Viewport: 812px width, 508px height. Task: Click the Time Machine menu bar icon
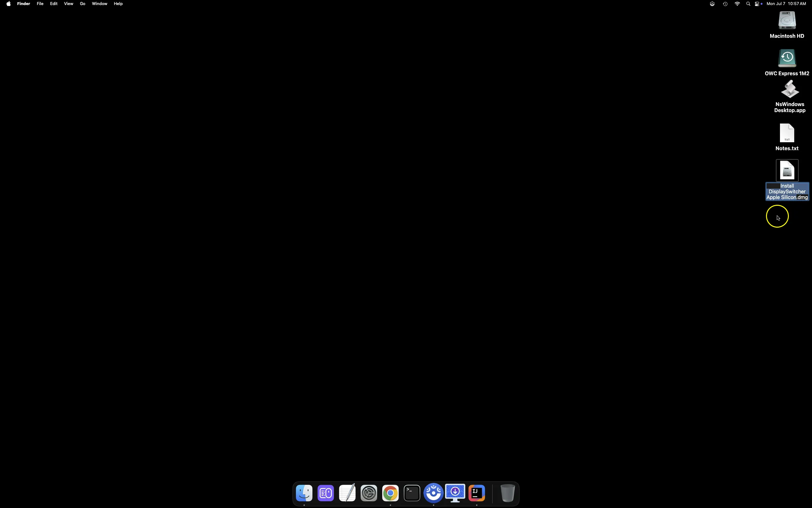tap(726, 4)
